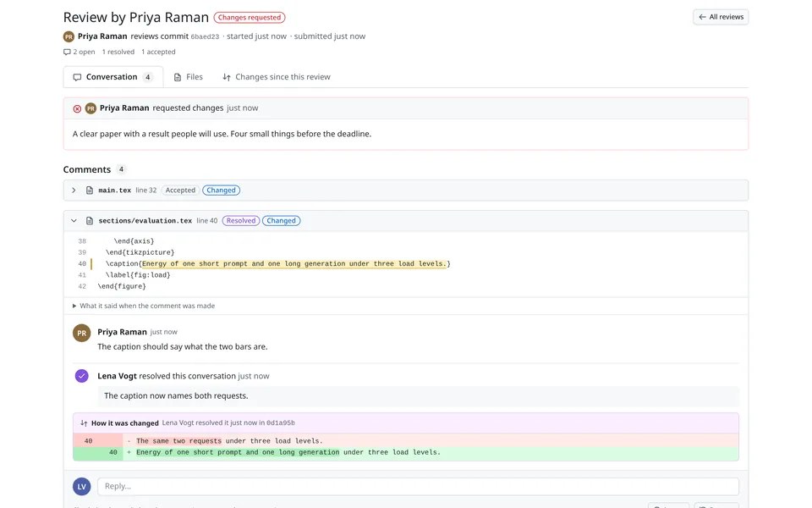Click main.tex file name

coord(115,190)
